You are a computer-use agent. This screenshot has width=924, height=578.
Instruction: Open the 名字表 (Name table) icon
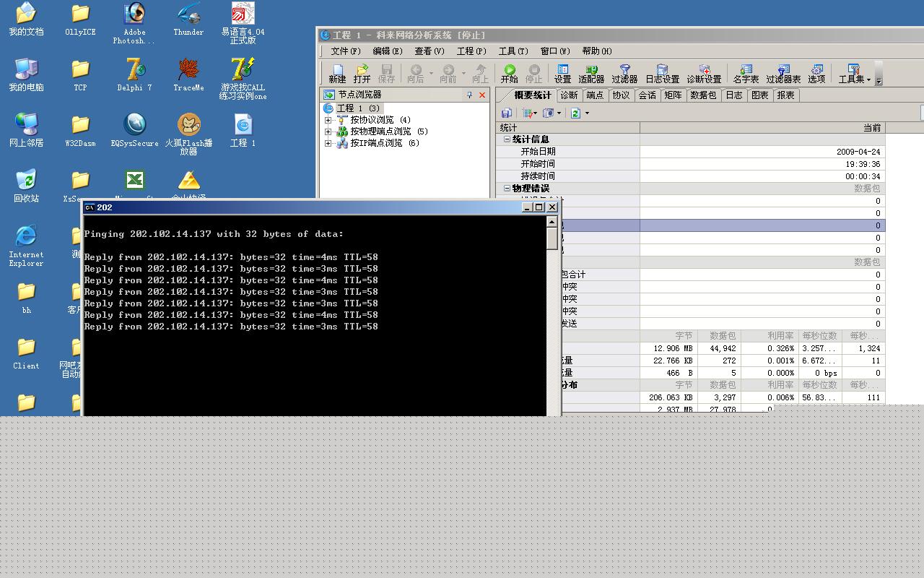click(746, 73)
